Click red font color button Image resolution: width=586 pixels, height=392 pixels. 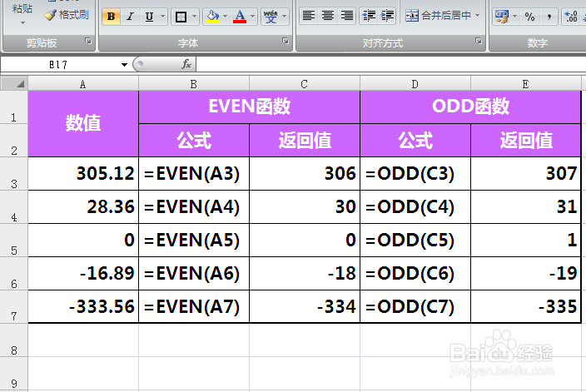click(240, 17)
